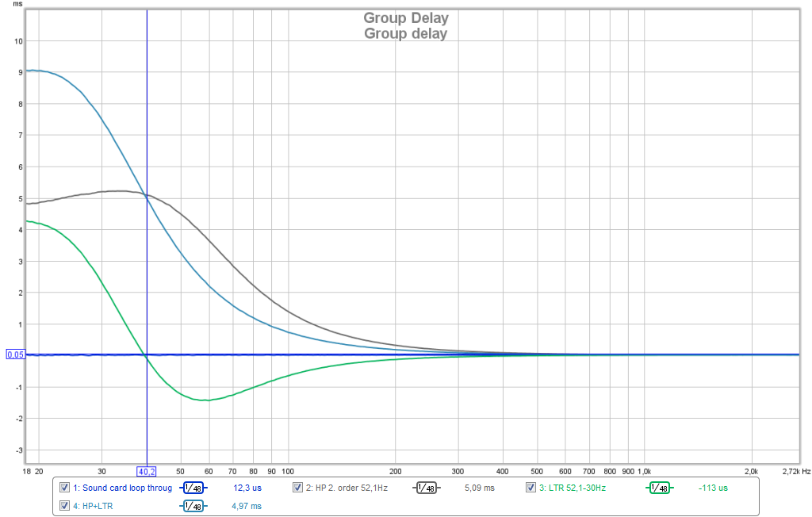Toggle the HP+LTR trace checkbox
This screenshot has height=517, width=812.
point(64,506)
